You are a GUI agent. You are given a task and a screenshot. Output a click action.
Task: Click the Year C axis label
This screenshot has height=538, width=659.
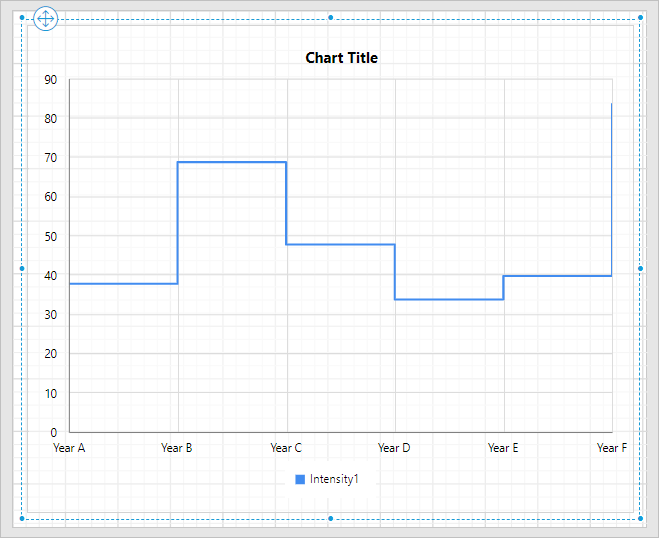pos(286,448)
